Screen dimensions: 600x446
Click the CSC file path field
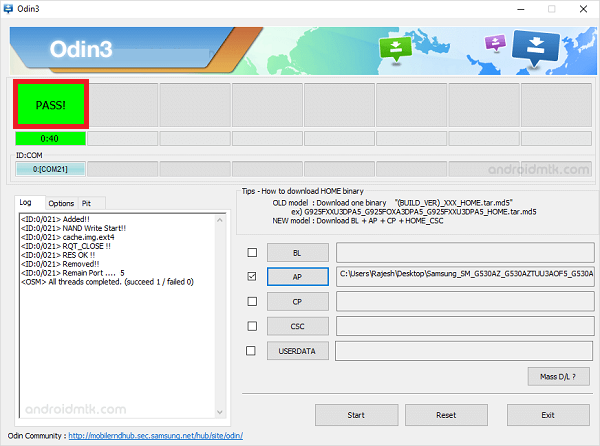(x=465, y=326)
